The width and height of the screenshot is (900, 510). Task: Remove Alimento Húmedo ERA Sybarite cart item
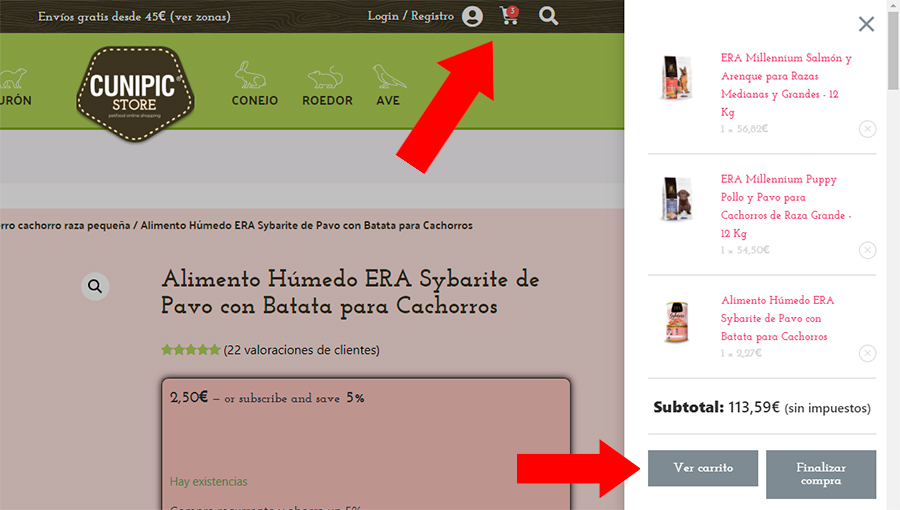click(867, 353)
